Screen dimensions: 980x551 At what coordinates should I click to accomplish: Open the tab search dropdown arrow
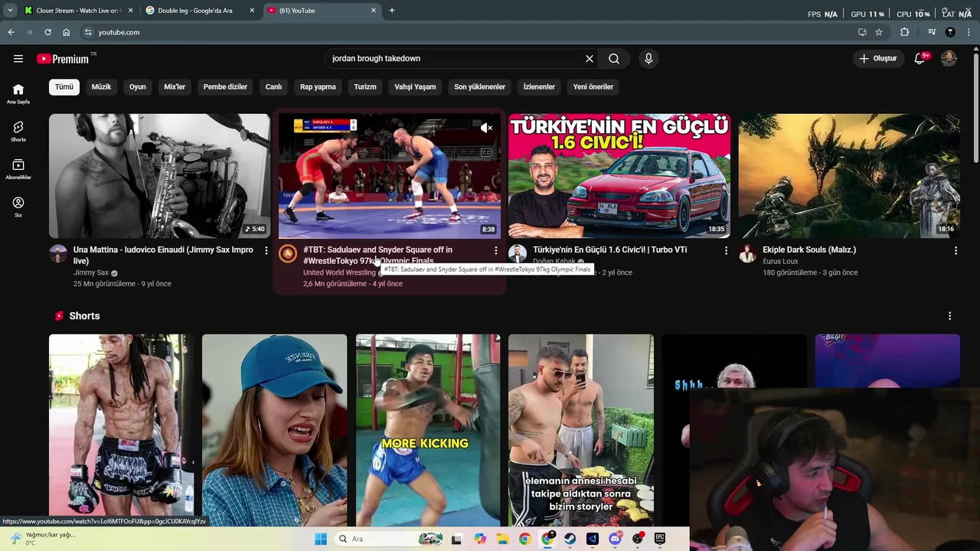(10, 10)
